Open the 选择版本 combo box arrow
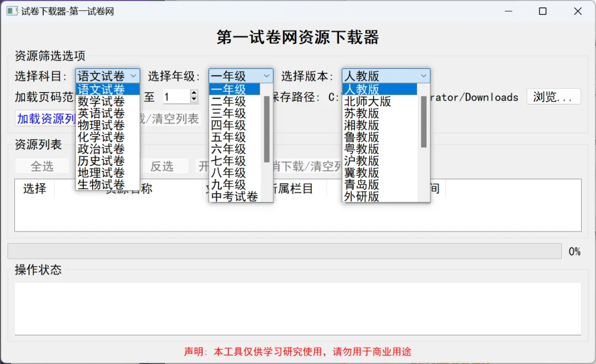This screenshot has width=596, height=364. 423,76
